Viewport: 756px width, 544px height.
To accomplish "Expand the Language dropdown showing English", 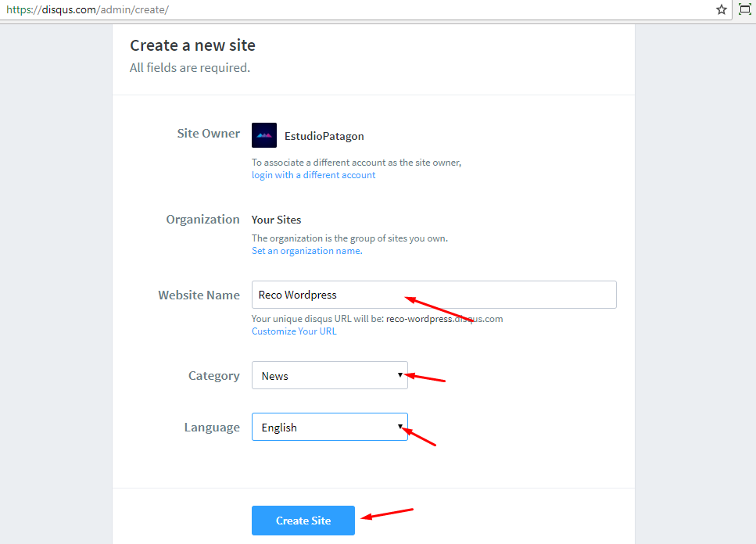I will (329, 428).
